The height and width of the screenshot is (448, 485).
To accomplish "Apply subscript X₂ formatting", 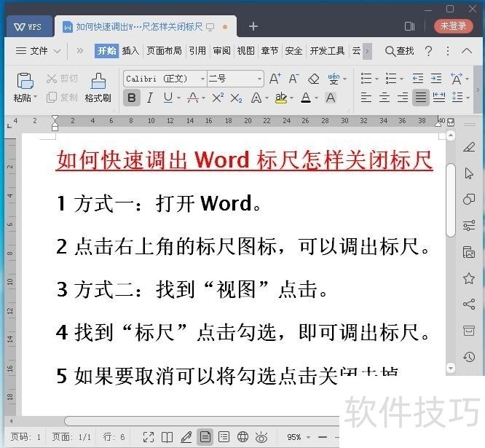I will (x=237, y=98).
